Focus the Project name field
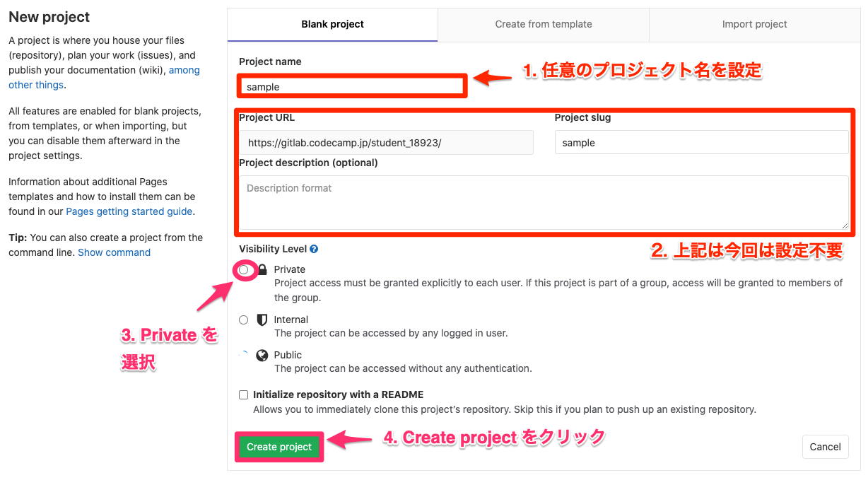 (351, 87)
